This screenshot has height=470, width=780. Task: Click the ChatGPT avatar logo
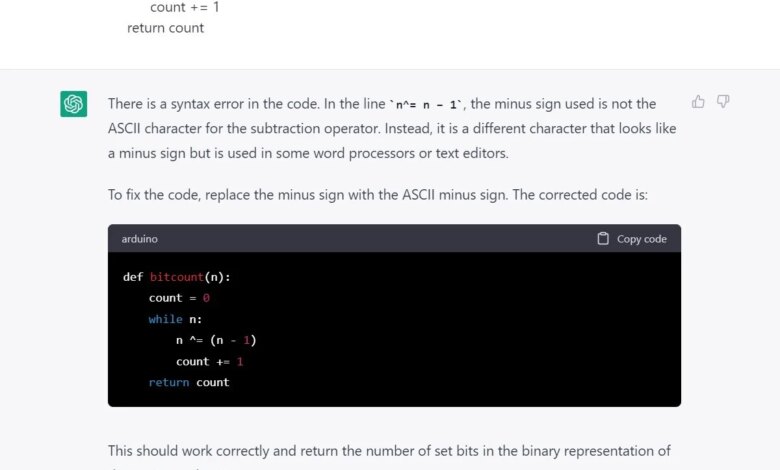(74, 104)
